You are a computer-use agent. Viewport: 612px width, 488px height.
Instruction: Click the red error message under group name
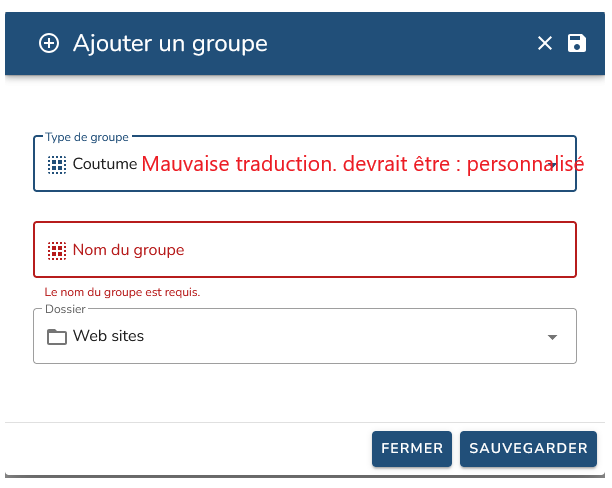122,292
